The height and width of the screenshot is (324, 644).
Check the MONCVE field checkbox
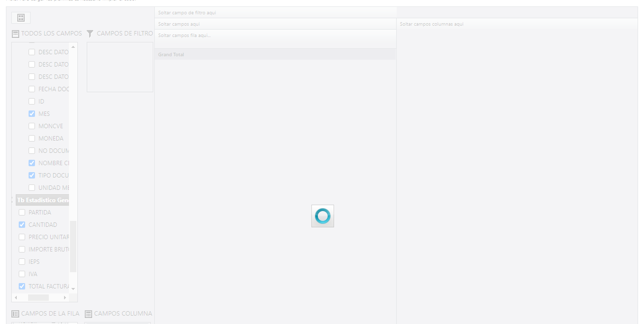(x=32, y=126)
